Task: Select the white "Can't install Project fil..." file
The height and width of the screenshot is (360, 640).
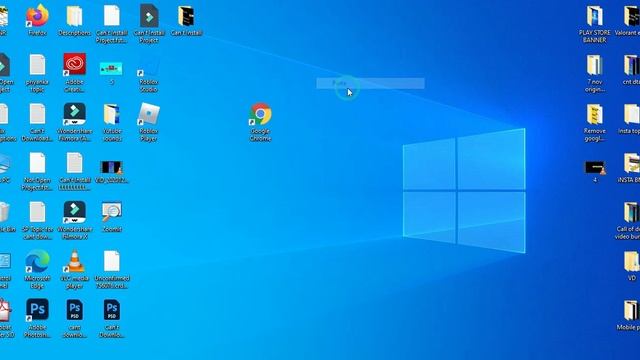Action: coord(111,16)
